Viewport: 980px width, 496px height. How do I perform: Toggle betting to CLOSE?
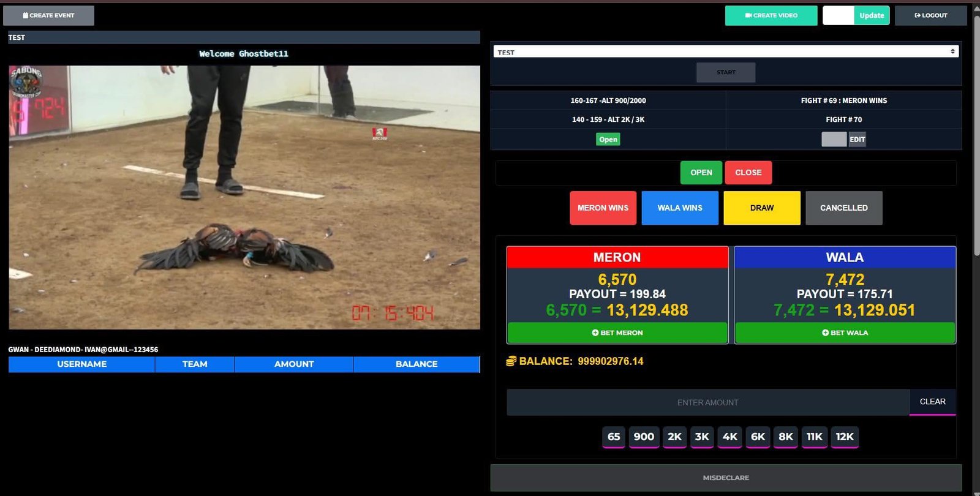click(748, 173)
